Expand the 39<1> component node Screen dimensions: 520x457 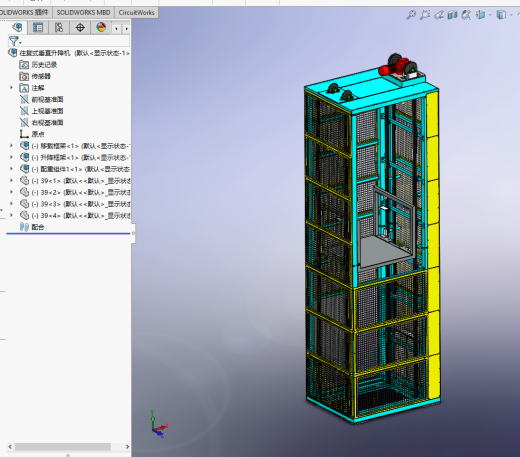pyautogui.click(x=11, y=180)
